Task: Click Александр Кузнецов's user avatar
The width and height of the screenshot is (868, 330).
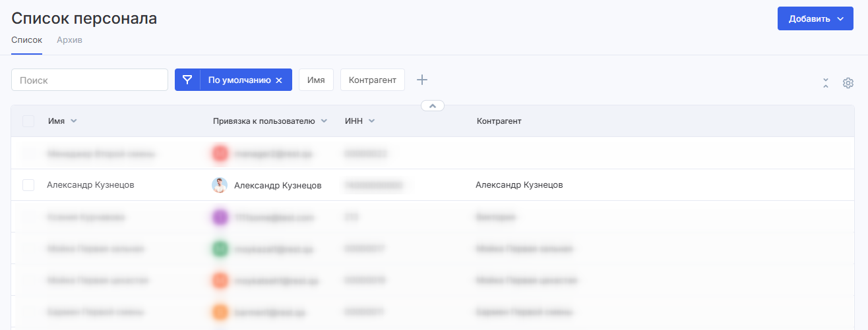Action: coord(220,185)
